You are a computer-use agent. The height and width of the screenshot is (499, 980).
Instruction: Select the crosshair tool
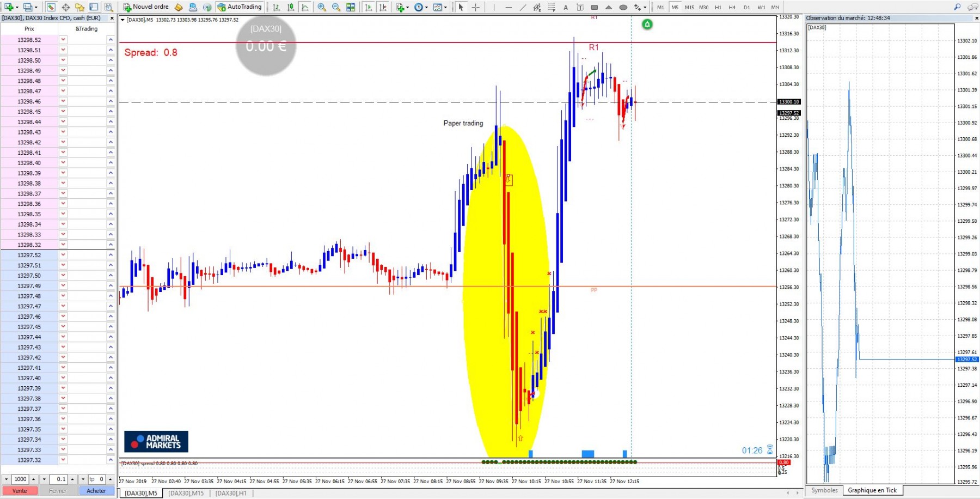point(475,7)
